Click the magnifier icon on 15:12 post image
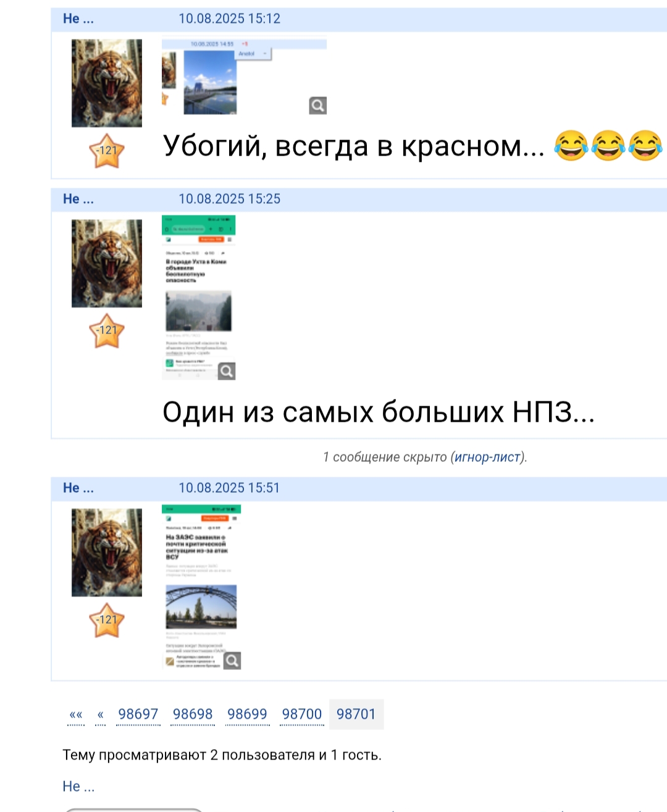 [317, 106]
